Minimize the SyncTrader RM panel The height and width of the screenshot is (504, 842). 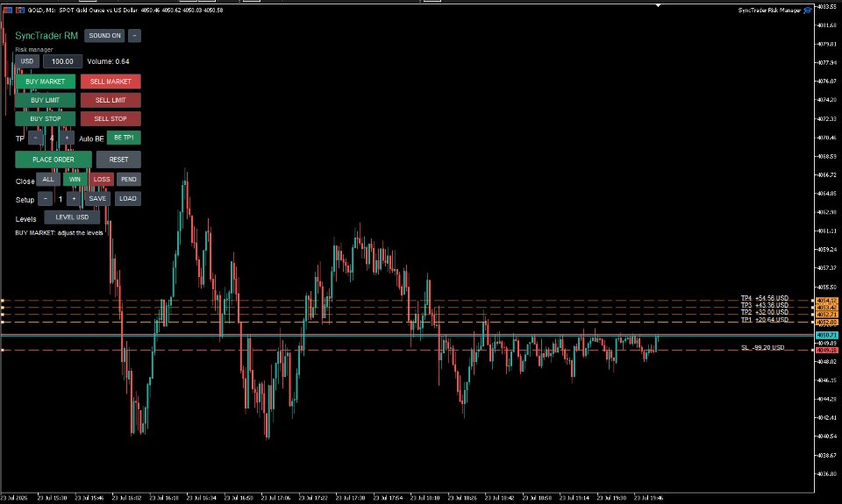(134, 35)
